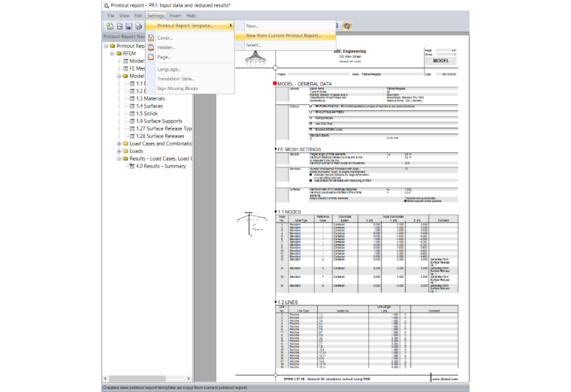Collapse the Printout Report root tree node

tap(106, 47)
